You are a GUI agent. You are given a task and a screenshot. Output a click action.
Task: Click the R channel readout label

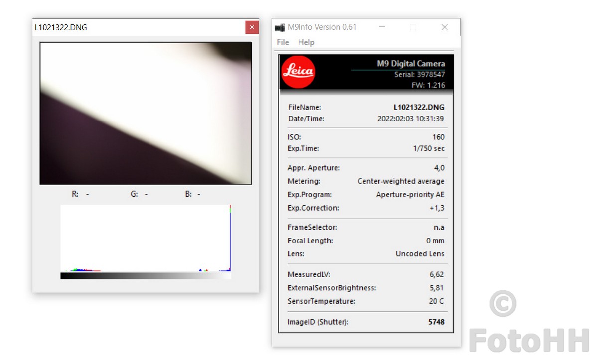(x=75, y=194)
